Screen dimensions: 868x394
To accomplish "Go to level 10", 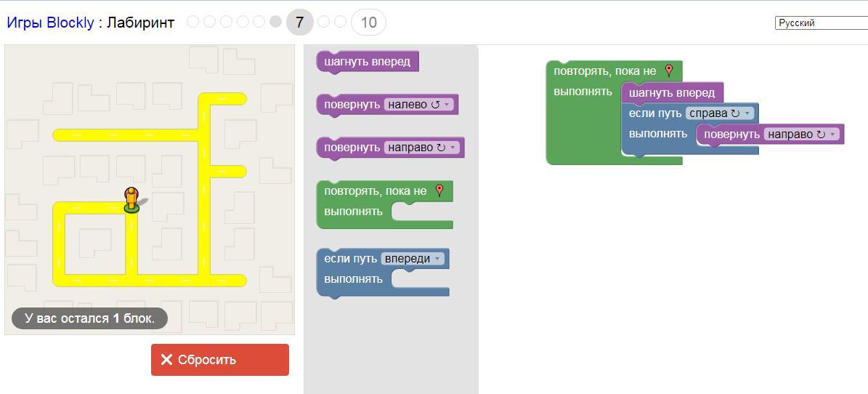I will pyautogui.click(x=368, y=23).
